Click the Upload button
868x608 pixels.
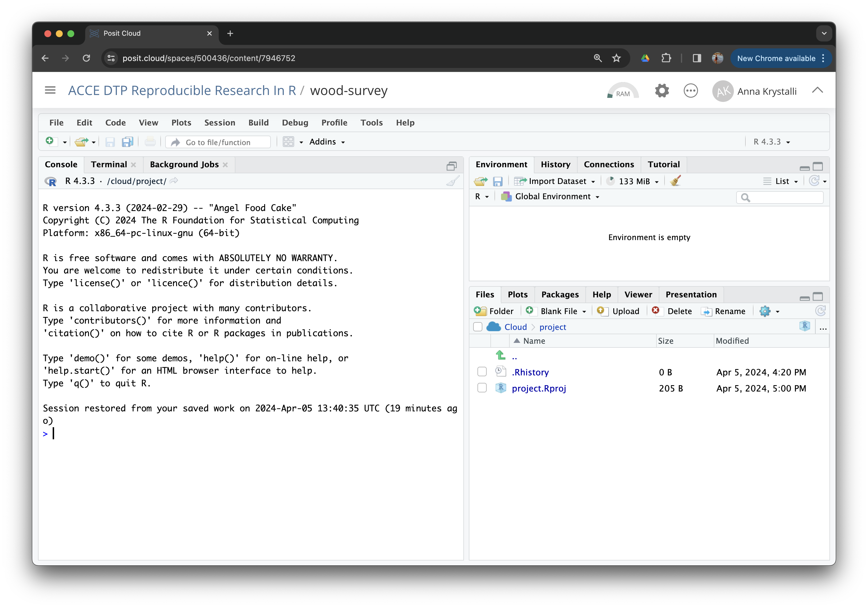(618, 311)
